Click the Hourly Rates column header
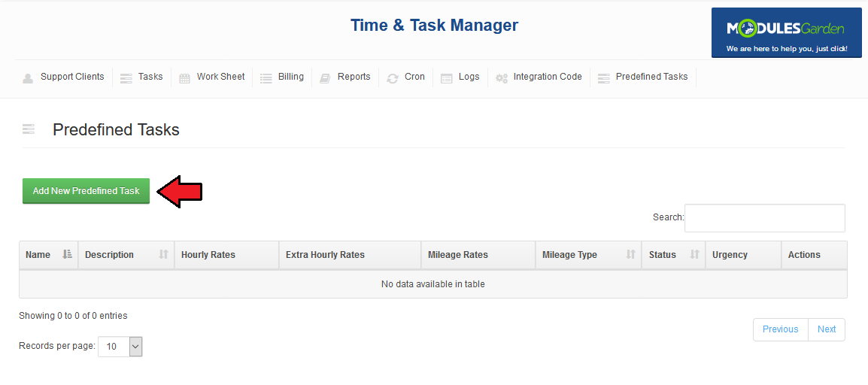 point(226,255)
